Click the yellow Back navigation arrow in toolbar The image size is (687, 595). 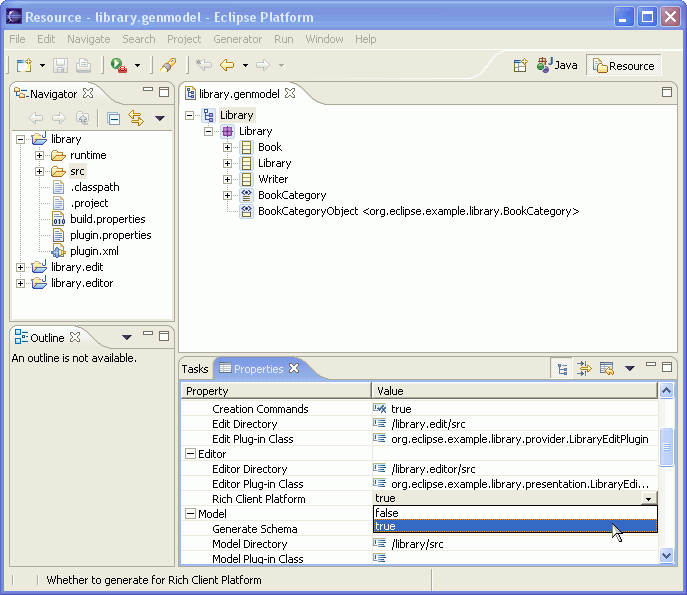[x=227, y=65]
